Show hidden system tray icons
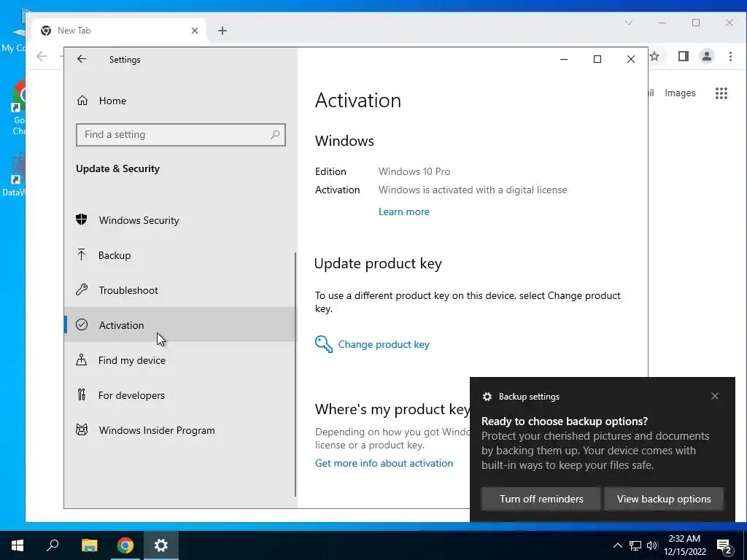Screen dimensions: 747x560 pos(617,545)
